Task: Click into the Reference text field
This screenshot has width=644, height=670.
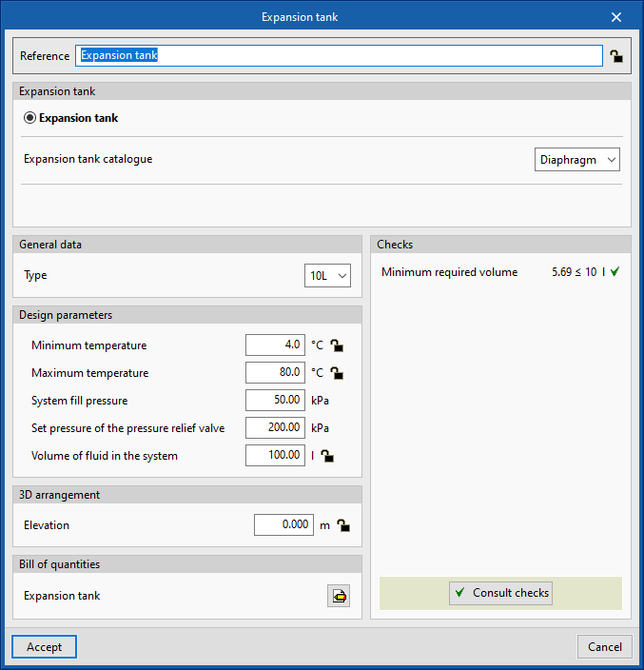Action: pyautogui.click(x=339, y=56)
